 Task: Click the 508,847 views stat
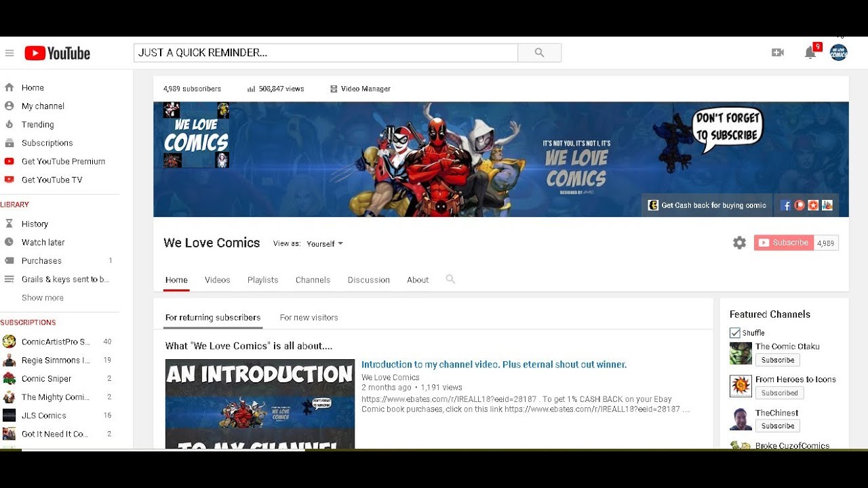pyautogui.click(x=281, y=89)
